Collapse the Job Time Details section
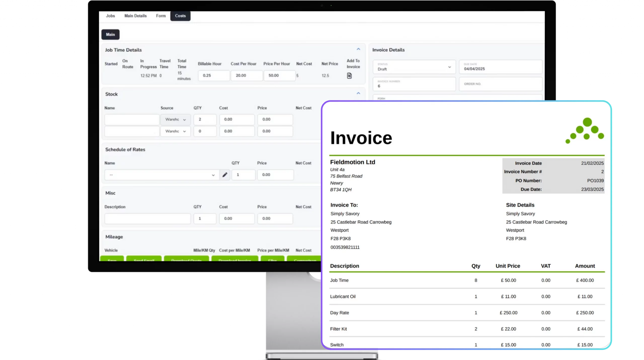 [x=358, y=49]
